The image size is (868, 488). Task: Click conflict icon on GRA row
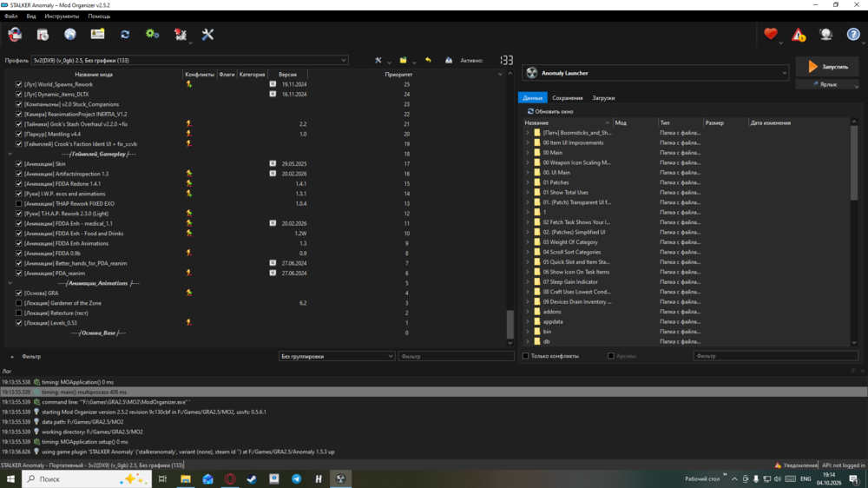[x=189, y=293]
